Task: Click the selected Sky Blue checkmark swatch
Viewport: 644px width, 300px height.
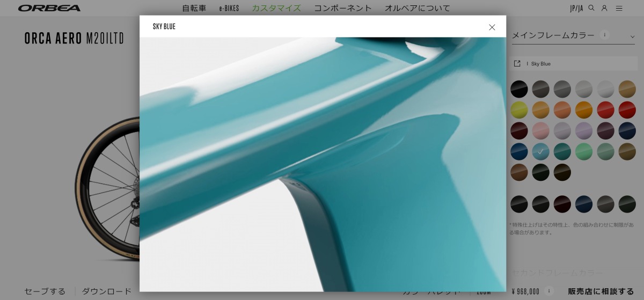Action: point(540,152)
